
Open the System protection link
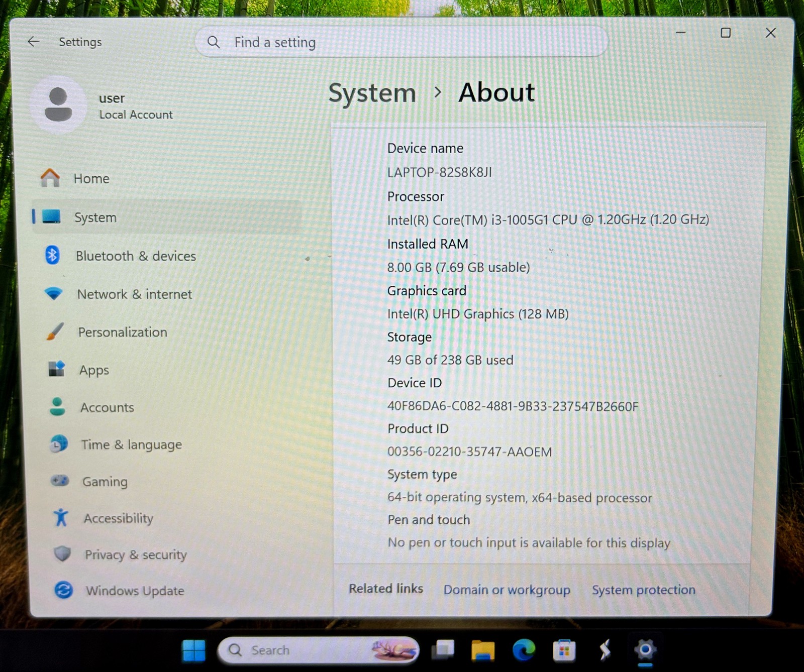click(643, 590)
